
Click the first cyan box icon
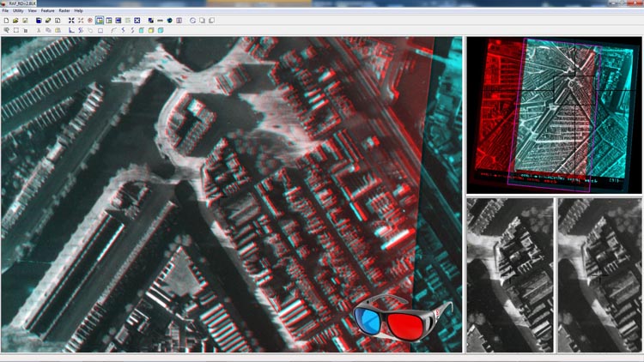(142, 30)
